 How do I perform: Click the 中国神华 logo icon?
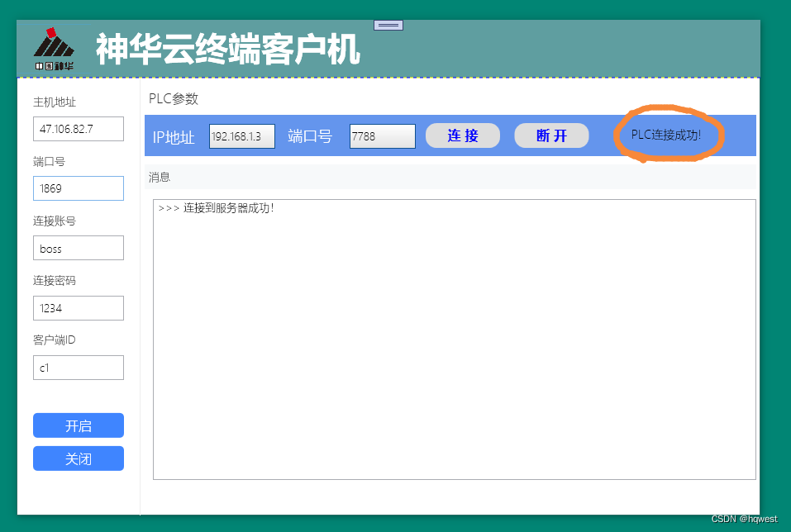pyautogui.click(x=54, y=49)
